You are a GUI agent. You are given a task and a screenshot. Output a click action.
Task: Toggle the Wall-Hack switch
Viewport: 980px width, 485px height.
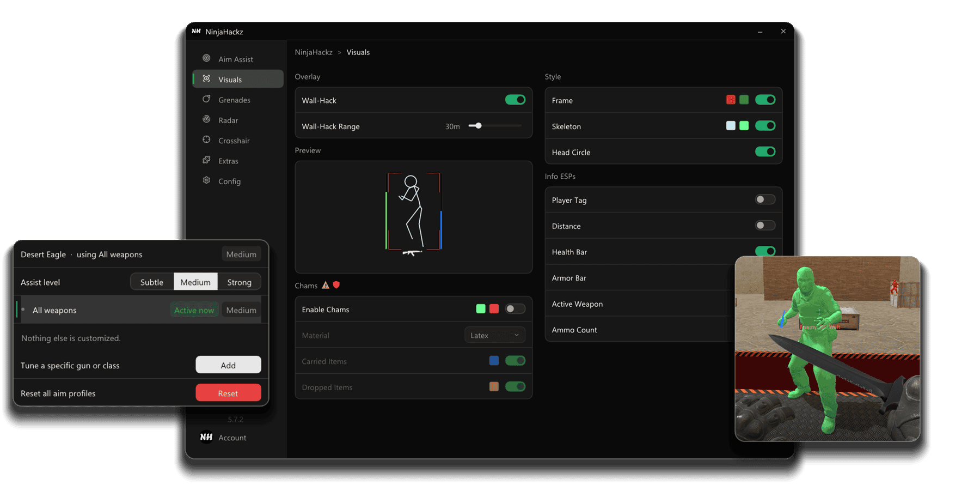click(515, 100)
